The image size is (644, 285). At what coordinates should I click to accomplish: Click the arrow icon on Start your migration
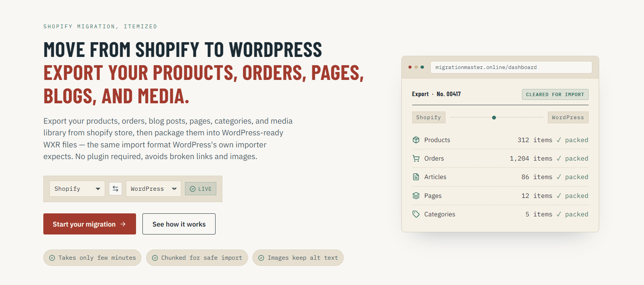pyautogui.click(x=123, y=224)
